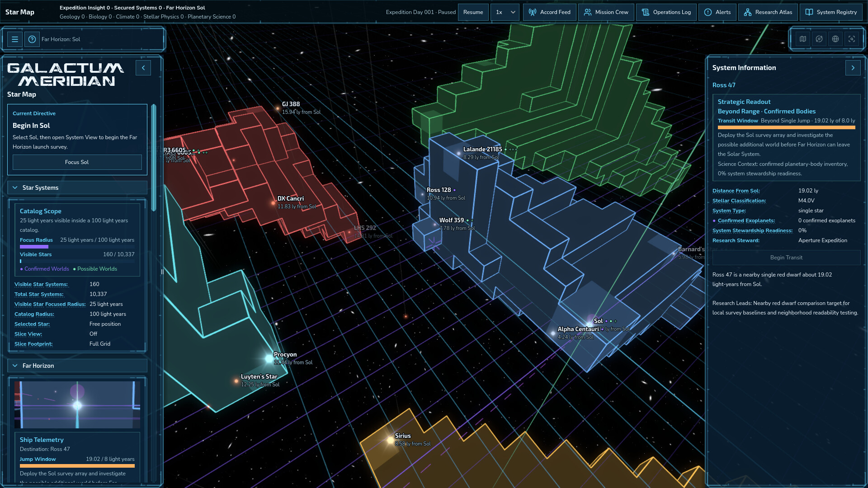Click the Distance From Sol label

736,191
